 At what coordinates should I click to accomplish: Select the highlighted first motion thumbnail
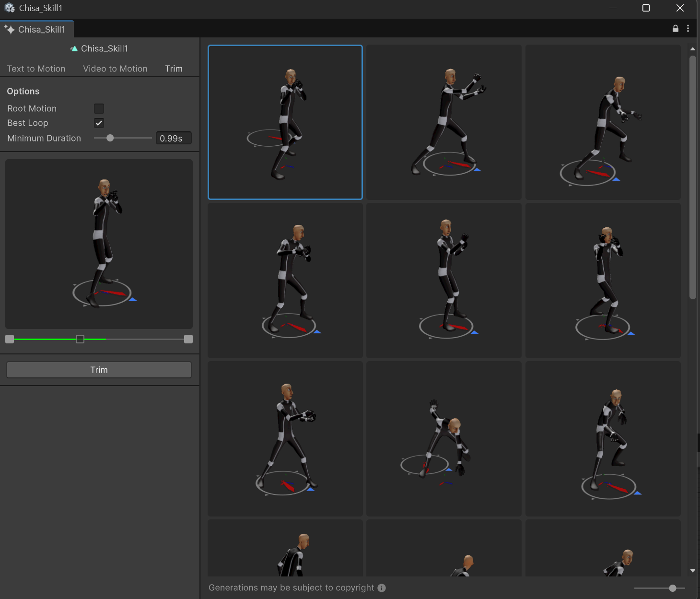pyautogui.click(x=285, y=122)
